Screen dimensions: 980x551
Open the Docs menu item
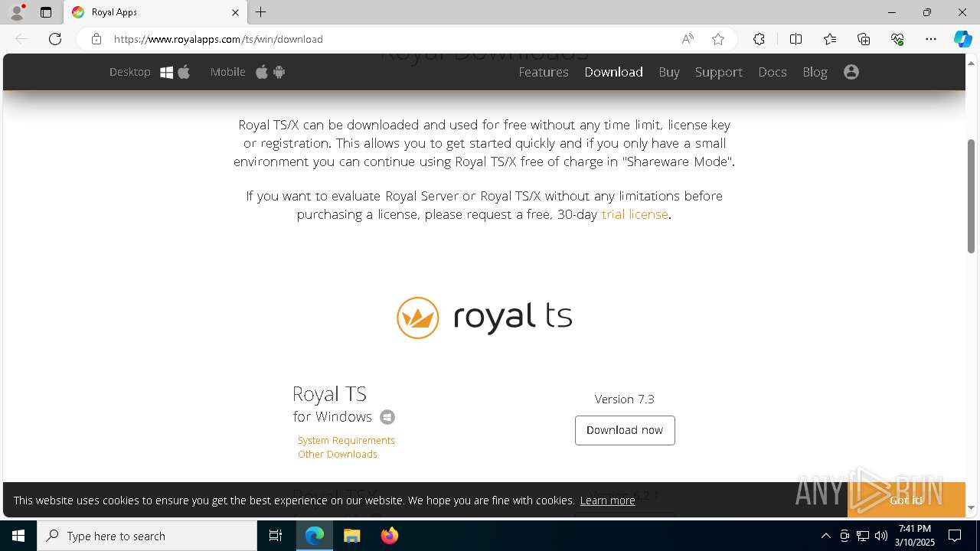click(773, 72)
